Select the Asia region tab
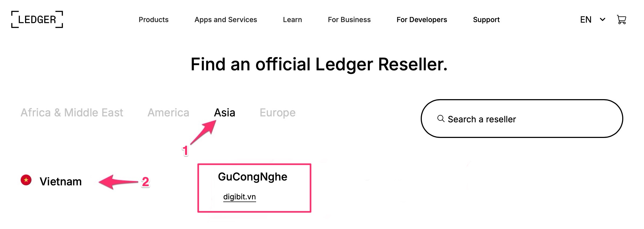Image resolution: width=644 pixels, height=229 pixels. pos(225,113)
